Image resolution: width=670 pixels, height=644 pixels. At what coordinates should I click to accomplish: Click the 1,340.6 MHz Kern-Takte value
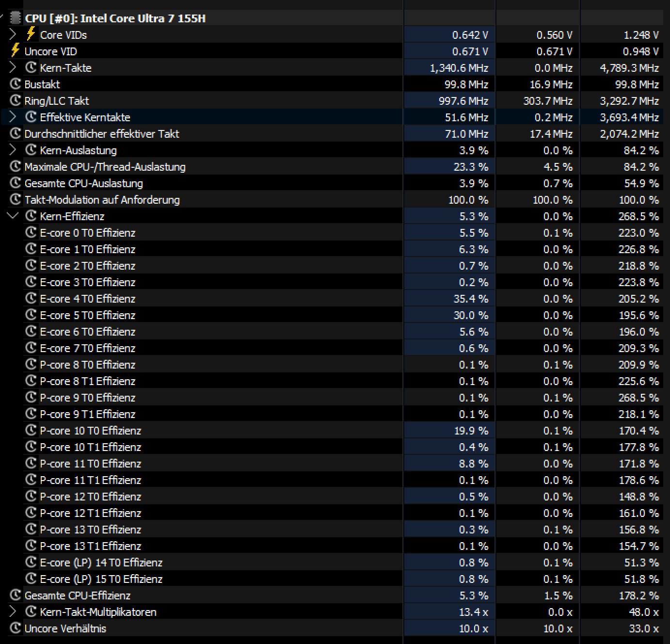(x=459, y=68)
